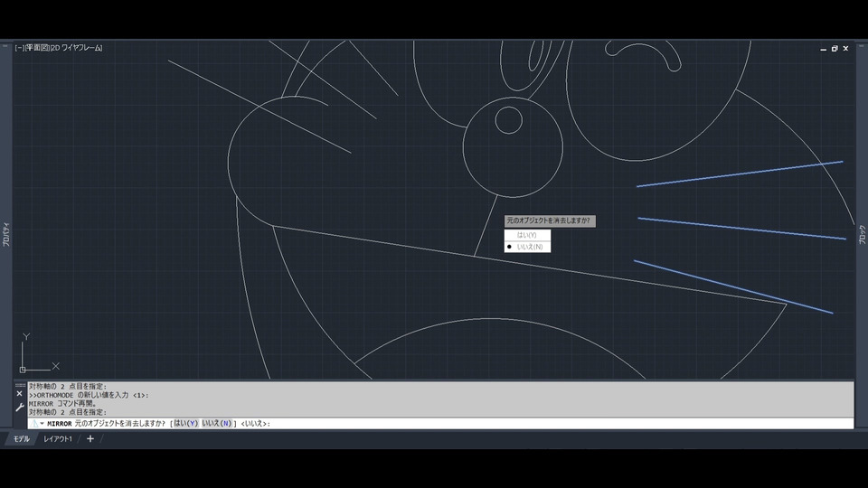Add a new layout with plus button
The image size is (868, 488).
point(90,439)
